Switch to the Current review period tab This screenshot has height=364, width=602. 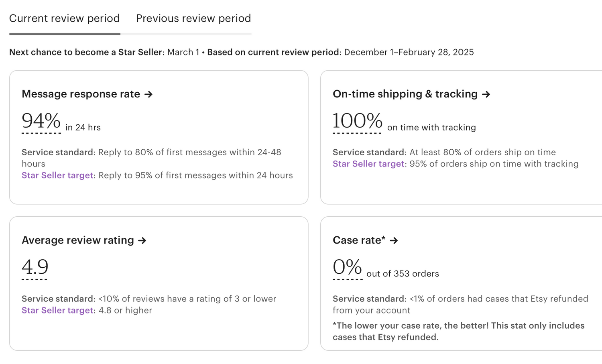65,18
